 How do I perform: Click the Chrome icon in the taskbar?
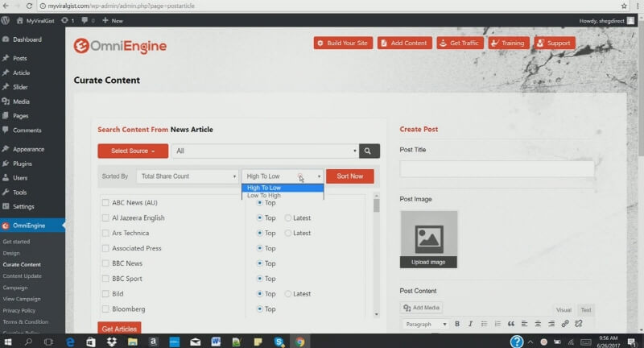pyautogui.click(x=299, y=342)
